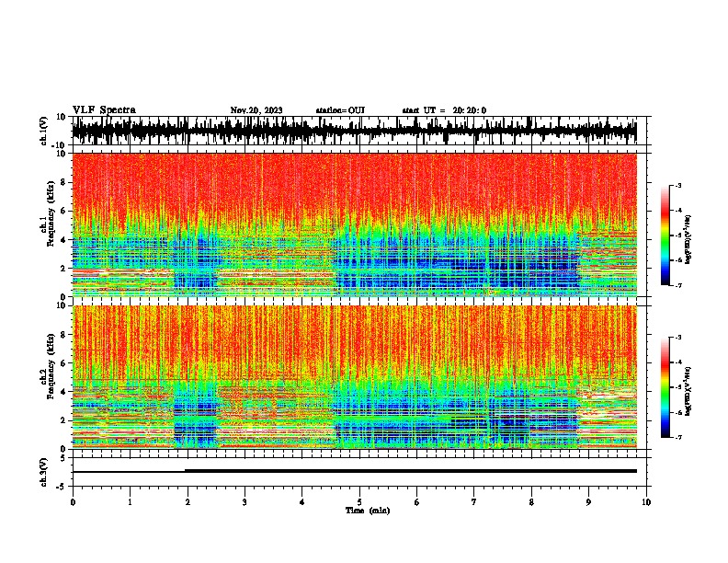Click the time axis tick label '9'
Screen dimensions: 728x563
click(588, 502)
